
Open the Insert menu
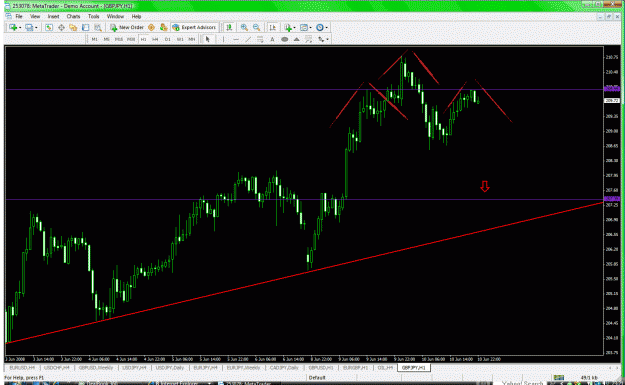tap(53, 16)
